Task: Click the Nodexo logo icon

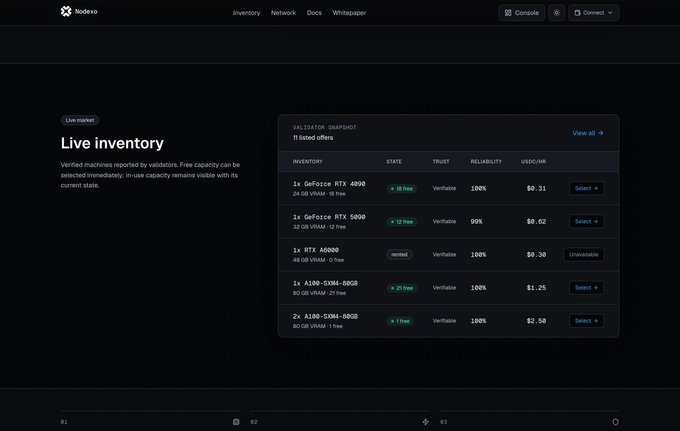Action: point(66,11)
